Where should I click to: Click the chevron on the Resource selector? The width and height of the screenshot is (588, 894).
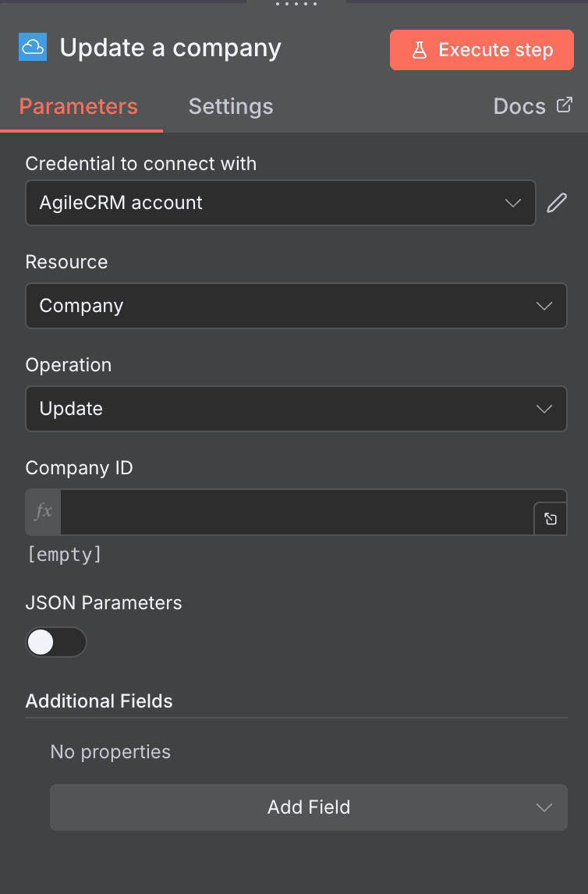(x=544, y=306)
